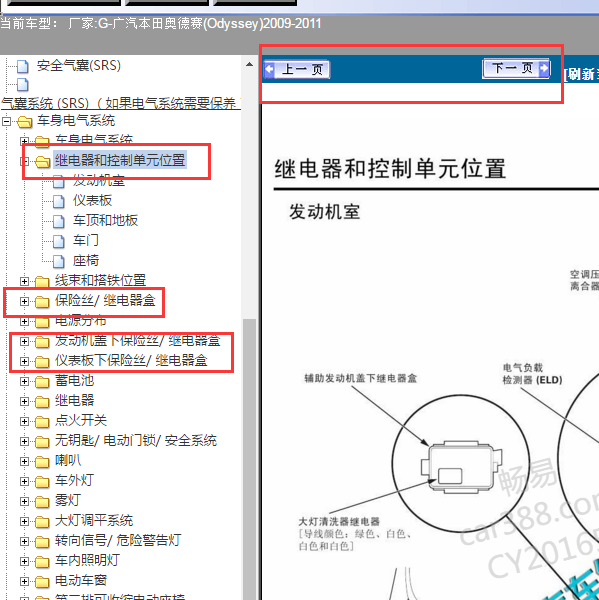Expand the 蓄电池 folder
599x600 pixels.
click(24, 381)
